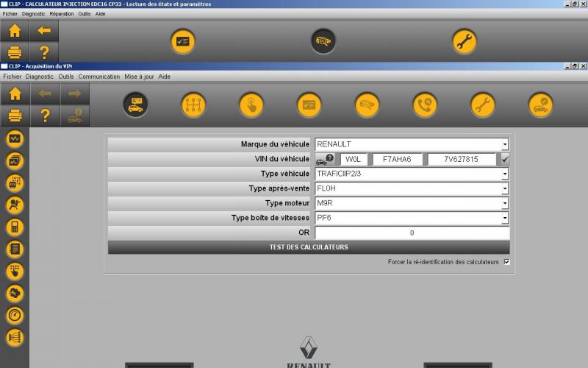Expand the Type boîte de vitesses dropdown
This screenshot has height=368, width=588.
(x=505, y=219)
